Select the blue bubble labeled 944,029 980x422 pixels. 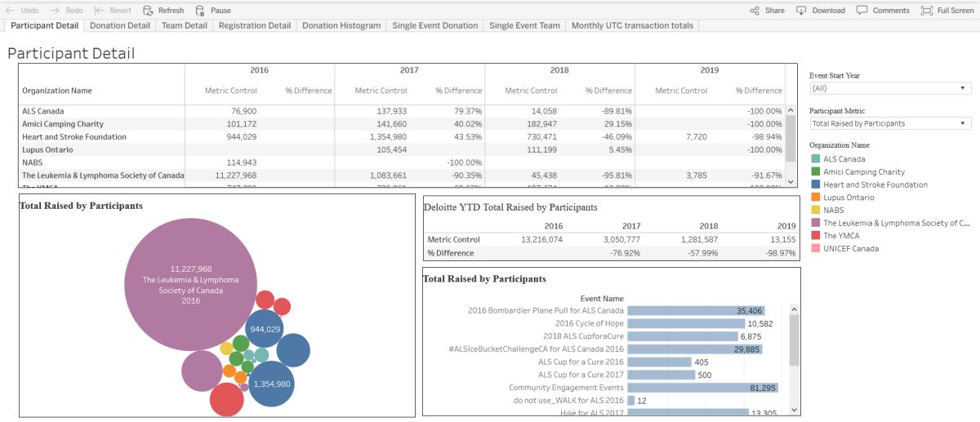pos(265,330)
